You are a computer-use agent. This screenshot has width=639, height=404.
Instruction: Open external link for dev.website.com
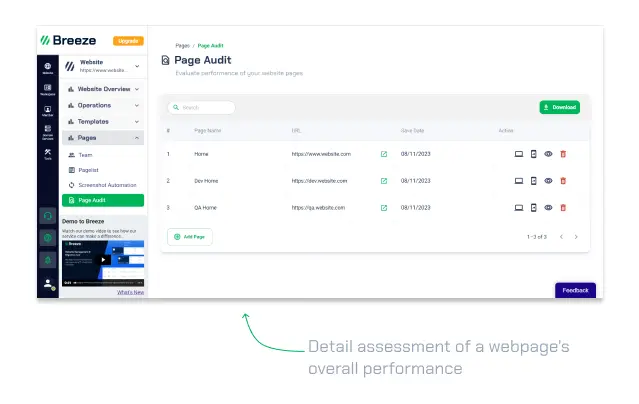click(383, 181)
